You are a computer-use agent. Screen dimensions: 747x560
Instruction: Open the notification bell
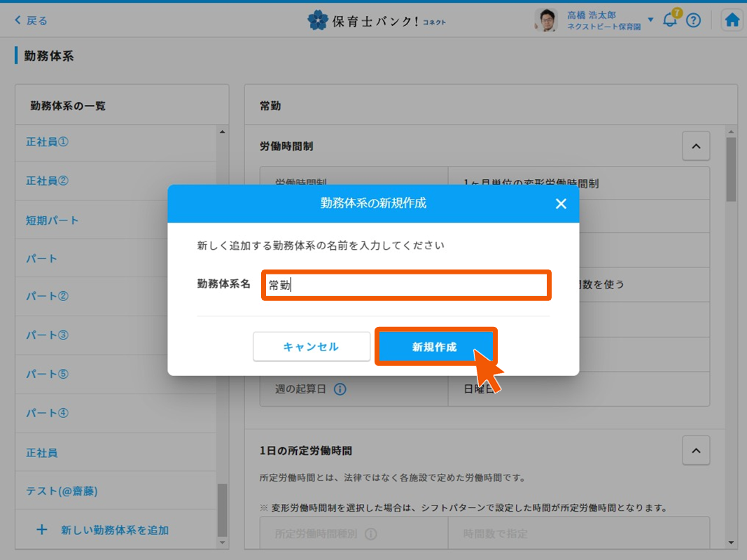click(x=670, y=20)
